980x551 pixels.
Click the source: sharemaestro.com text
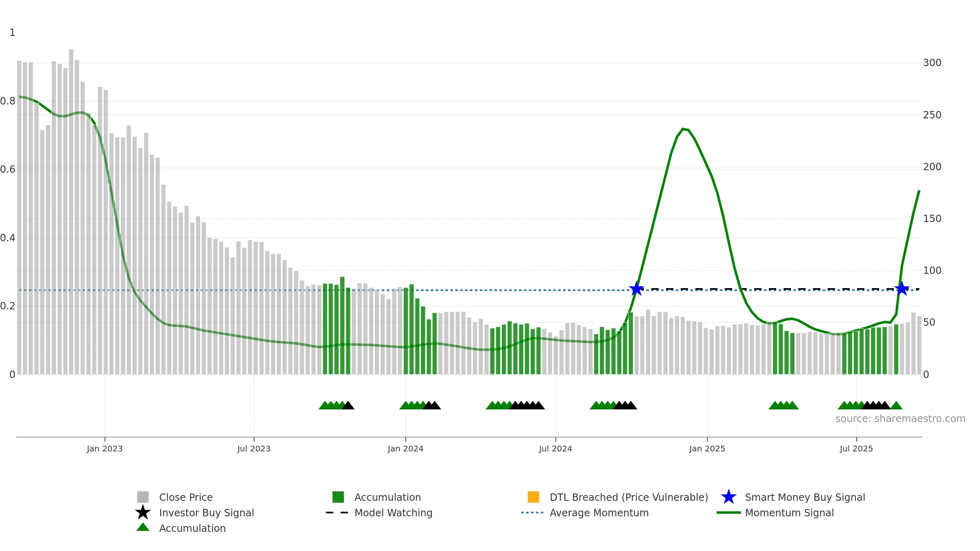[x=900, y=419]
